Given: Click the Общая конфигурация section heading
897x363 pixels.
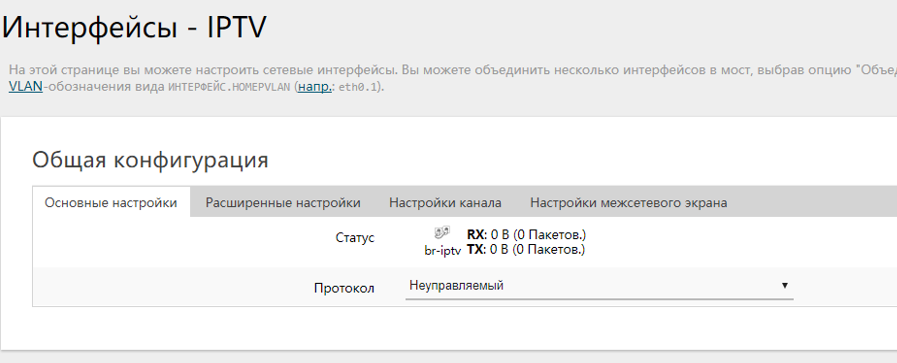Looking at the screenshot, I should tap(150, 160).
